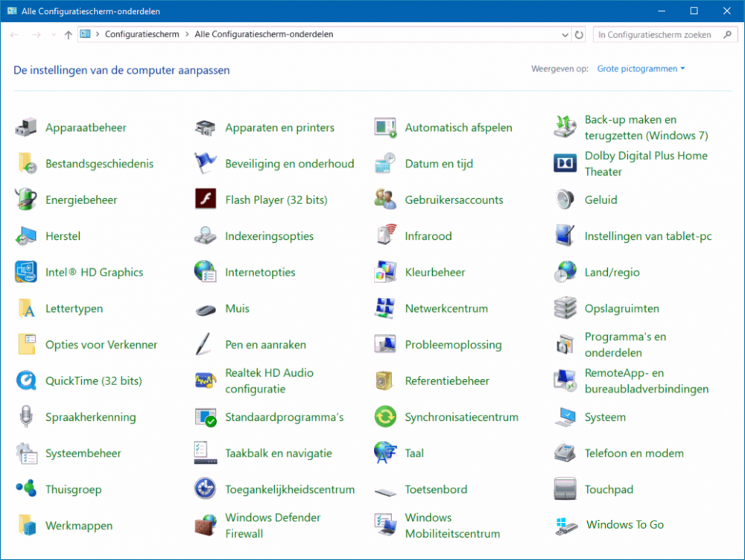
Task: Click the up-one-level arrow button
Action: (x=69, y=35)
